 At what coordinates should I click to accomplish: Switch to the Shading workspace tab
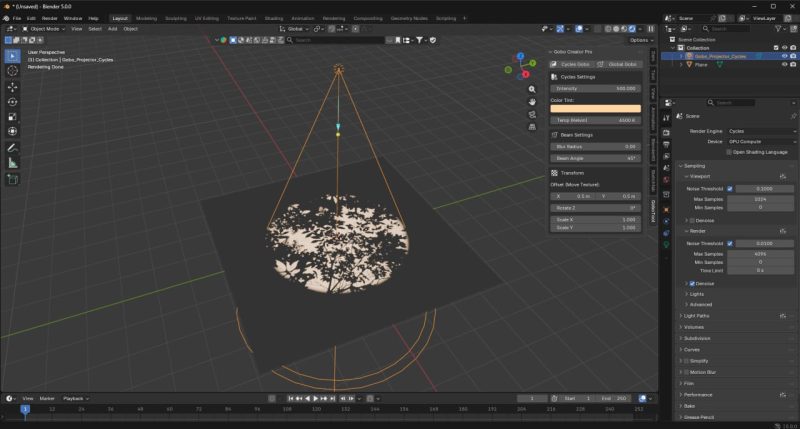tap(273, 18)
